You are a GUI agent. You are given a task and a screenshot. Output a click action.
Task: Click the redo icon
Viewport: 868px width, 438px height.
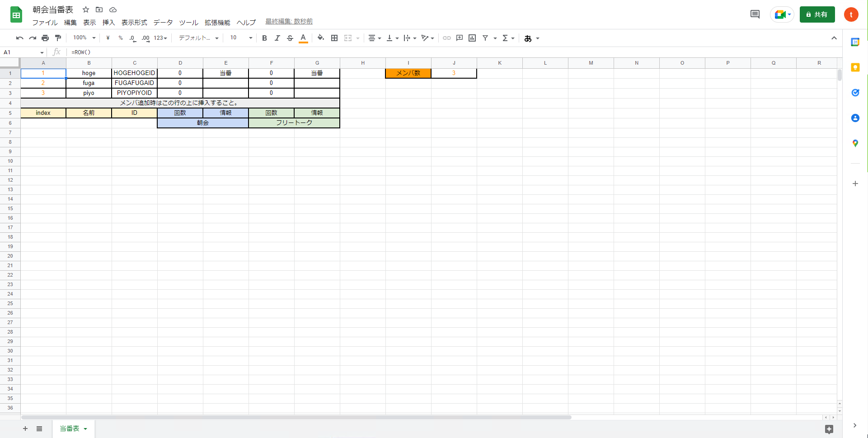[33, 38]
